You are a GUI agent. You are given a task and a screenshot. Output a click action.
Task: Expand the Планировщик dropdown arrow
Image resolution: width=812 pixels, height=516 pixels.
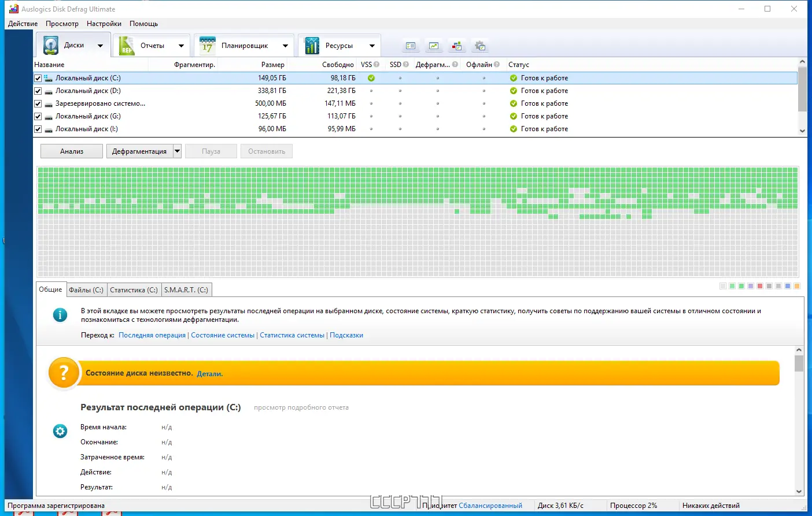(285, 44)
